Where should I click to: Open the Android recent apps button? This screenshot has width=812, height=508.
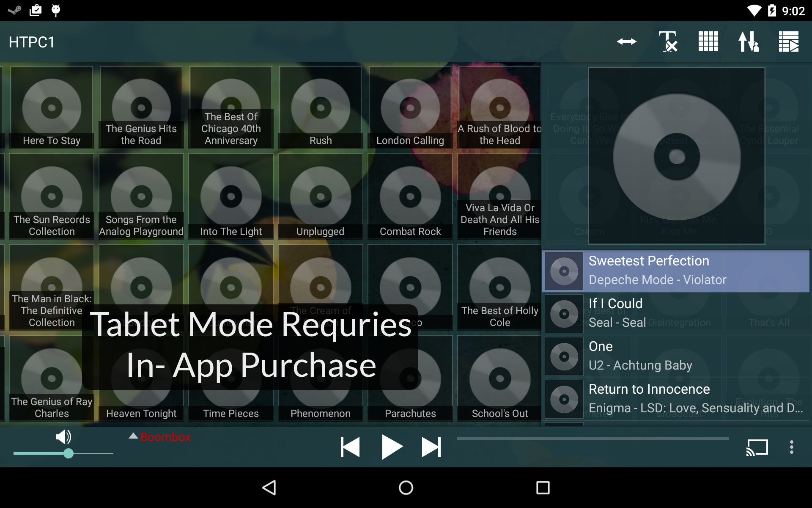pyautogui.click(x=543, y=488)
